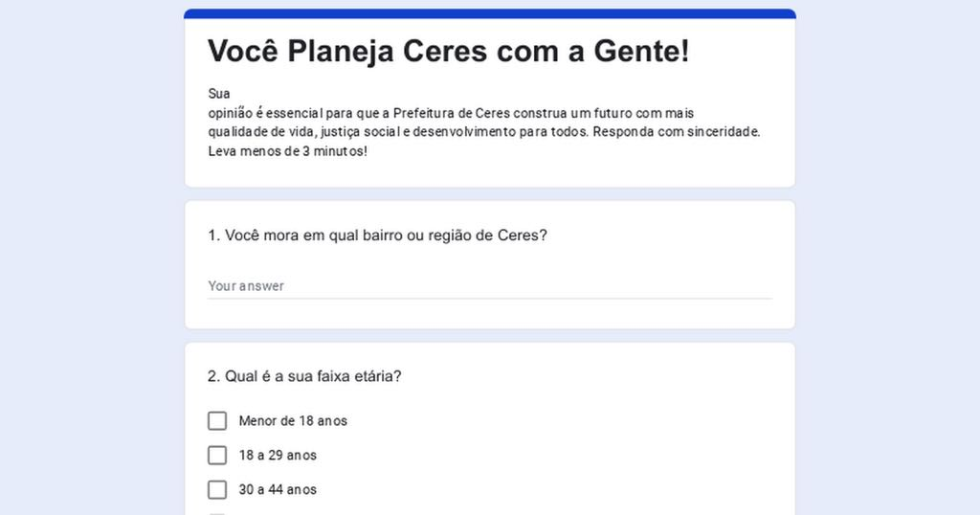This screenshot has width=980, height=515.
Task: Check the "Menor de 18 anos" checkbox
Action: coord(217,421)
